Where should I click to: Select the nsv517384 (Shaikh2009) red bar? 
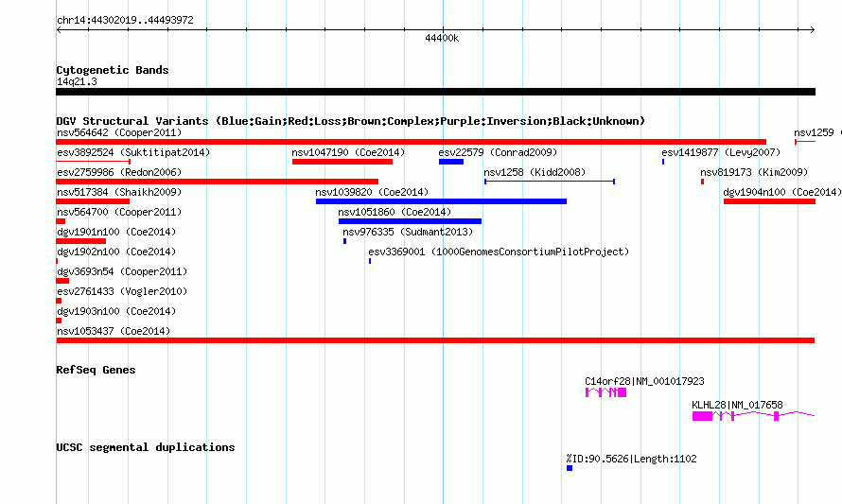point(93,201)
